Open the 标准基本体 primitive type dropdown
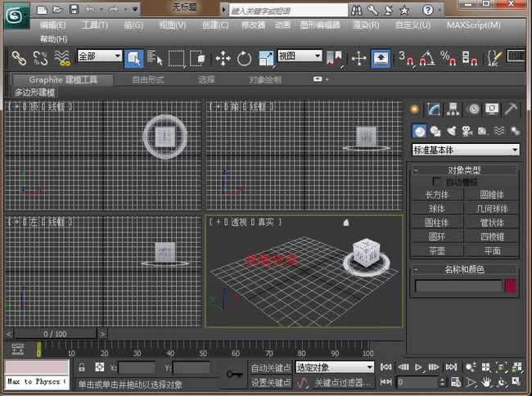 tap(466, 151)
